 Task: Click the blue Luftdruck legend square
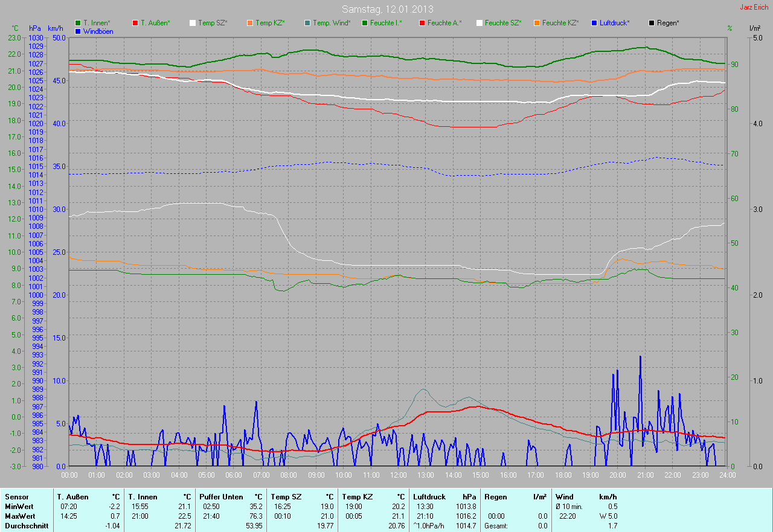[x=594, y=23]
